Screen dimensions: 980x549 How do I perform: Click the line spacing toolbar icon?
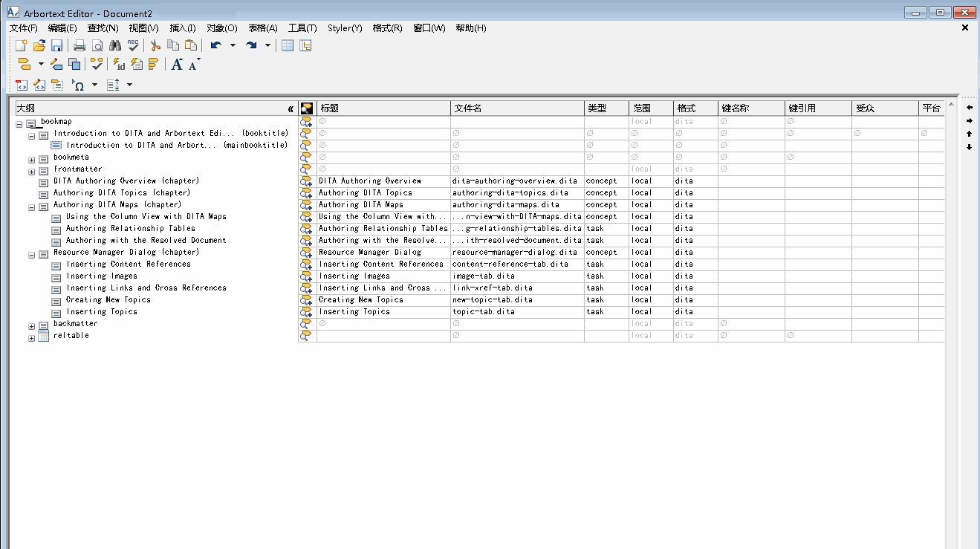pos(113,85)
